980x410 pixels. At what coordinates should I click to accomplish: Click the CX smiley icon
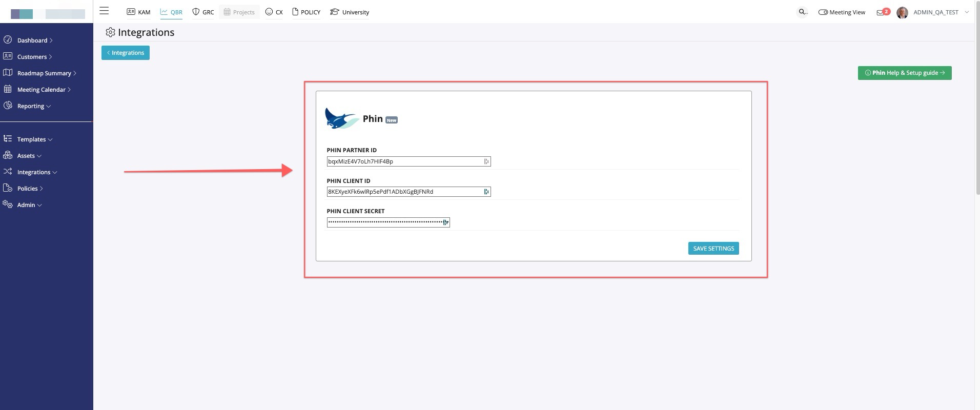pyautogui.click(x=269, y=11)
